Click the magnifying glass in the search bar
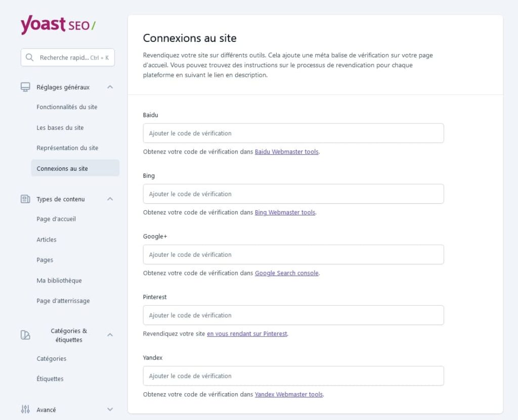The width and height of the screenshot is (518, 420). [x=29, y=58]
